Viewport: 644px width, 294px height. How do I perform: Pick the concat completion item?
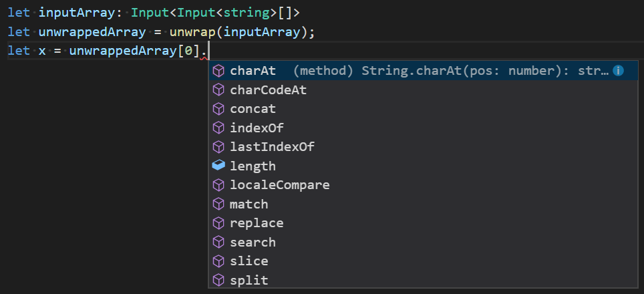coord(423,109)
